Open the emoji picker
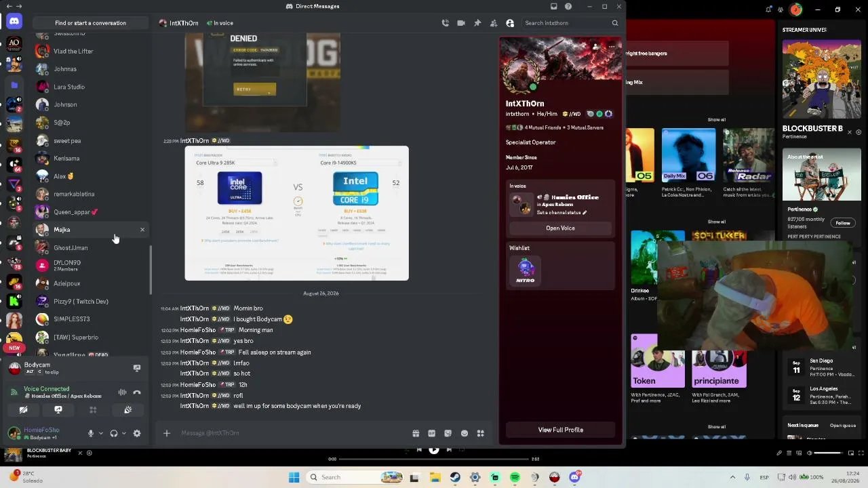868x488 pixels. coord(465,433)
